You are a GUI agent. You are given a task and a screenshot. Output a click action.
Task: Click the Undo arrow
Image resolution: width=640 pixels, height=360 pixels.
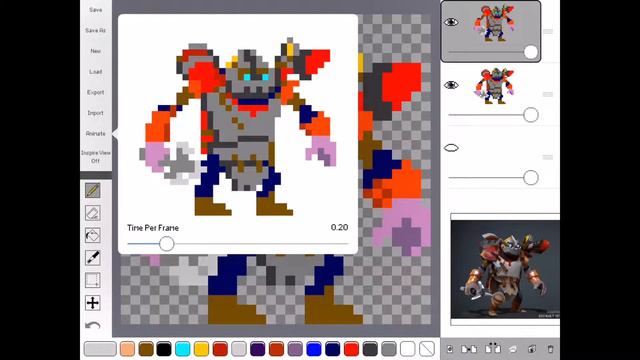coord(93,325)
